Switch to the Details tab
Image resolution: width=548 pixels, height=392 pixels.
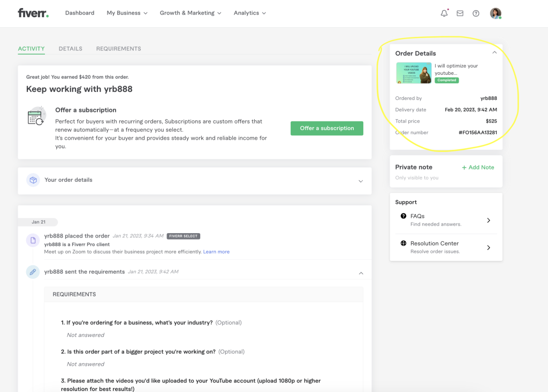(x=70, y=49)
